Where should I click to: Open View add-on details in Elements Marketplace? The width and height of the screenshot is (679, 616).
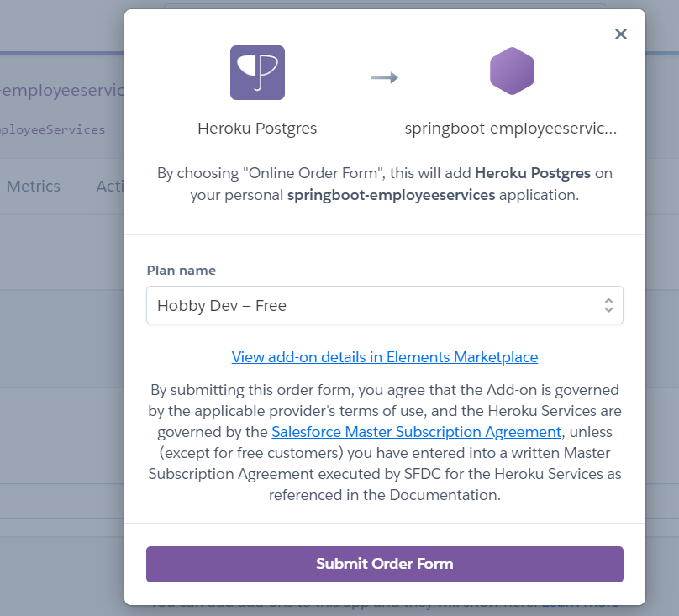(385, 357)
